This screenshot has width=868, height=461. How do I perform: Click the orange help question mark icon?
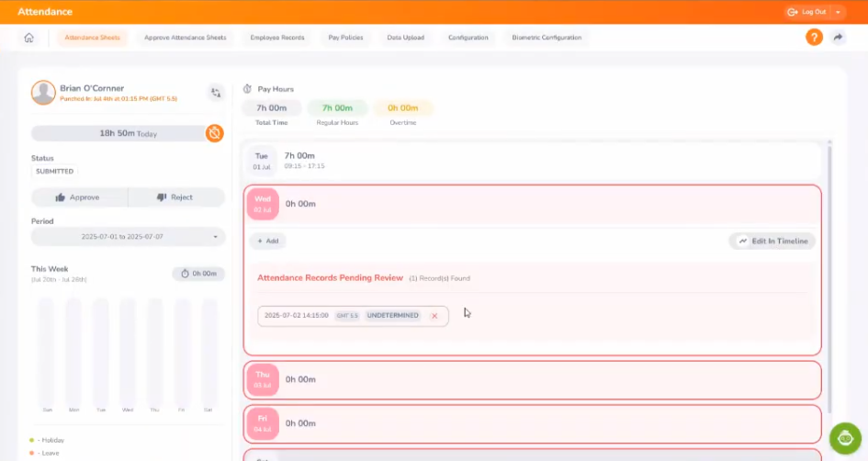(x=814, y=38)
